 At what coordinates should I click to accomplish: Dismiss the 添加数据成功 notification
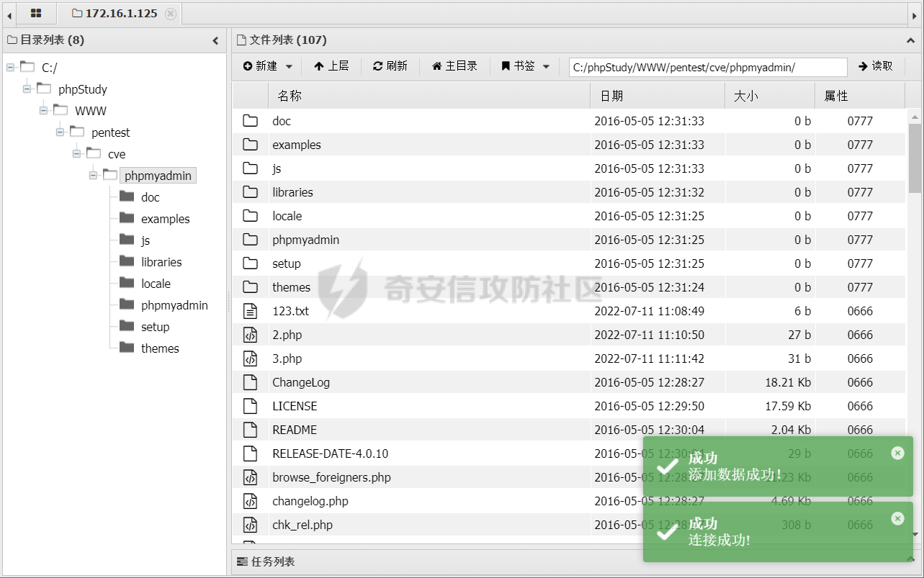point(897,453)
